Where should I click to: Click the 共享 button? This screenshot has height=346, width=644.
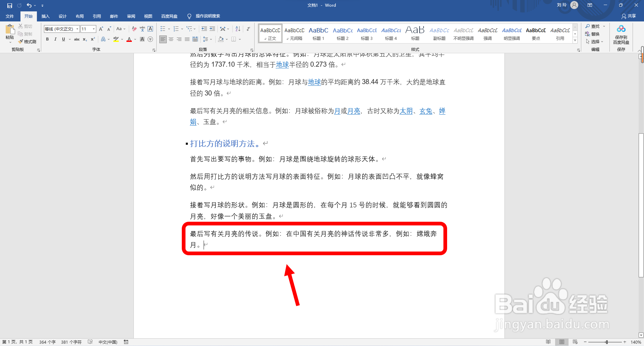pos(629,16)
